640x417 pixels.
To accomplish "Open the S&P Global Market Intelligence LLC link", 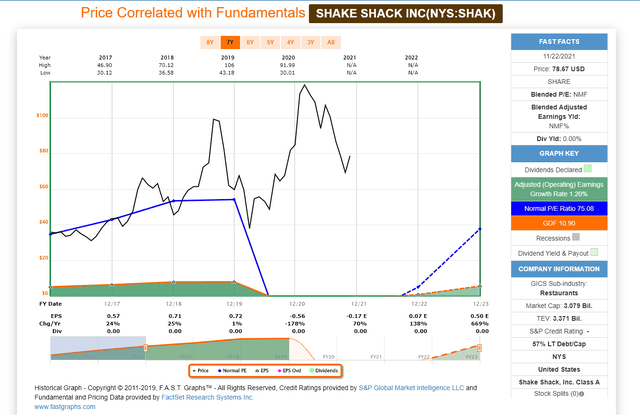I will pos(411,388).
